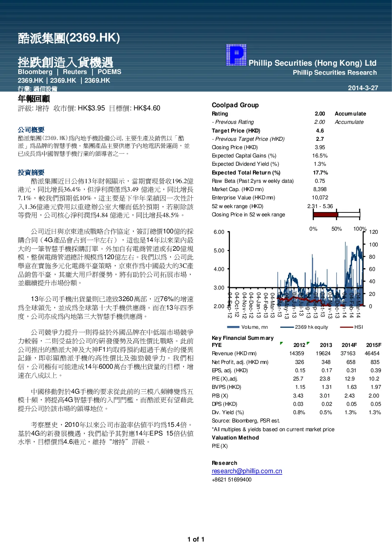
Task: Open the research@phillip.com.cn email link
Action: click(247, 471)
